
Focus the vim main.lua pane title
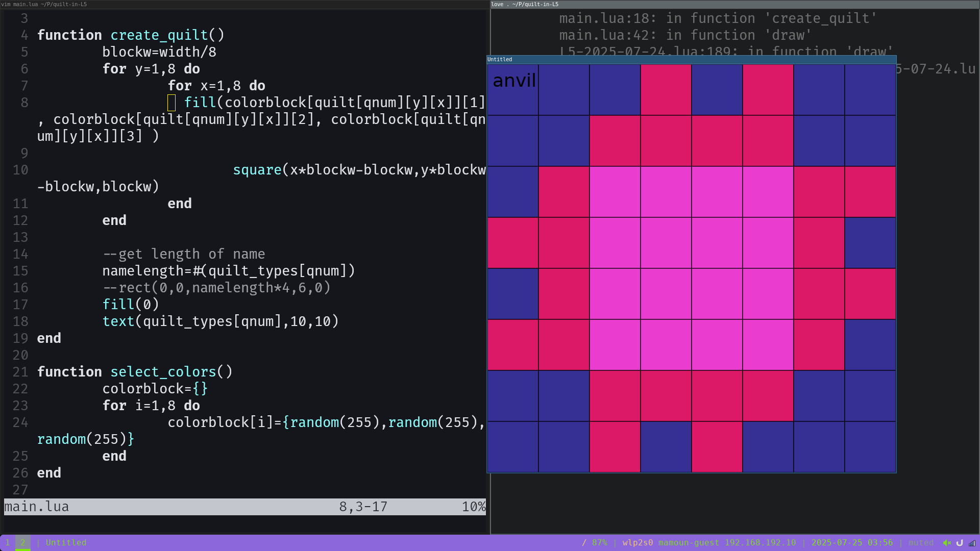point(44,4)
